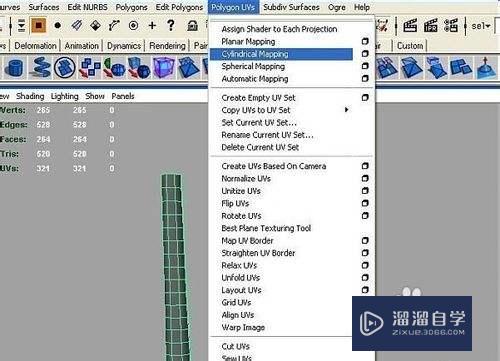Click the lock icon in toolbar
Image resolution: width=500 pixels, height=361 pixels.
[192, 26]
